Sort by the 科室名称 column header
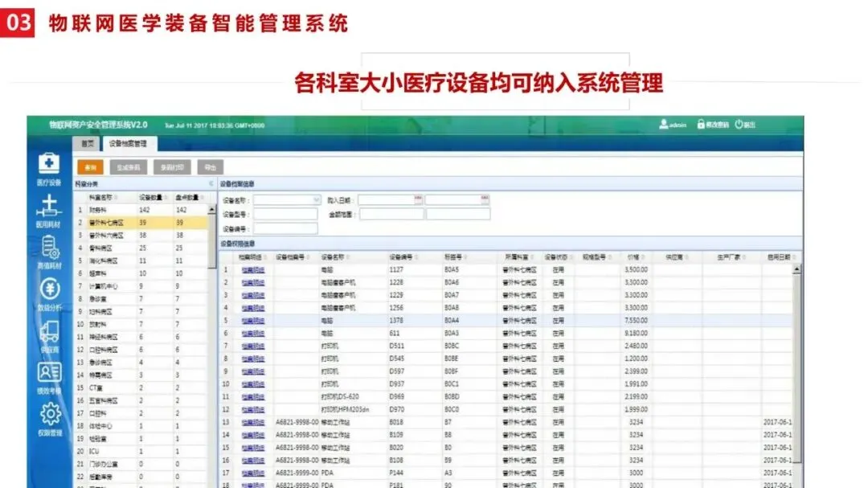The image size is (868, 488). (100, 197)
